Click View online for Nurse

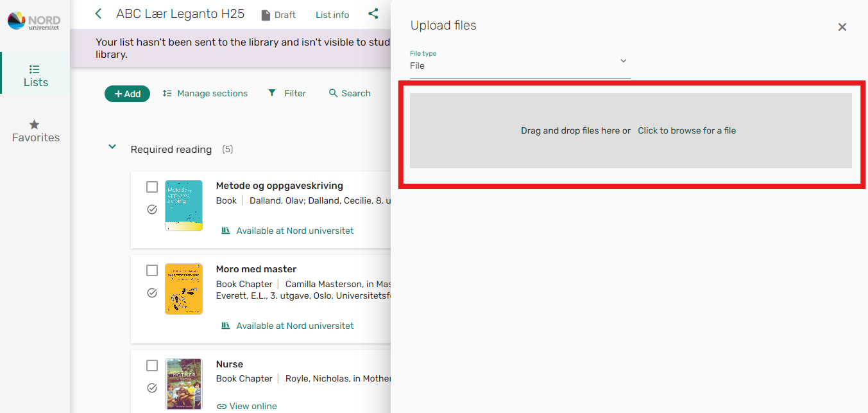tap(246, 406)
